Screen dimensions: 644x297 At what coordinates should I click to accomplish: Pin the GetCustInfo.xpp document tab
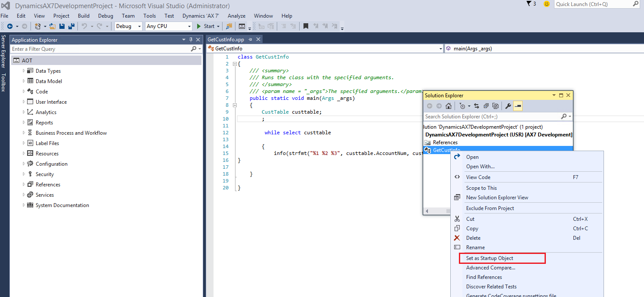(250, 39)
